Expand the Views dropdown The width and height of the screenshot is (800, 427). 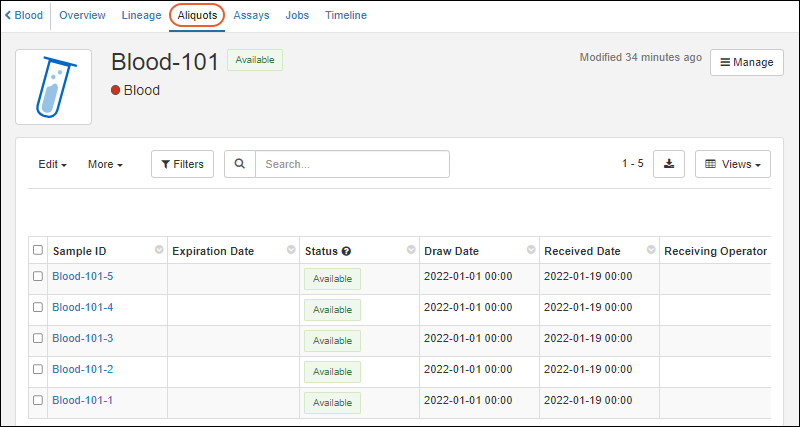tap(733, 164)
